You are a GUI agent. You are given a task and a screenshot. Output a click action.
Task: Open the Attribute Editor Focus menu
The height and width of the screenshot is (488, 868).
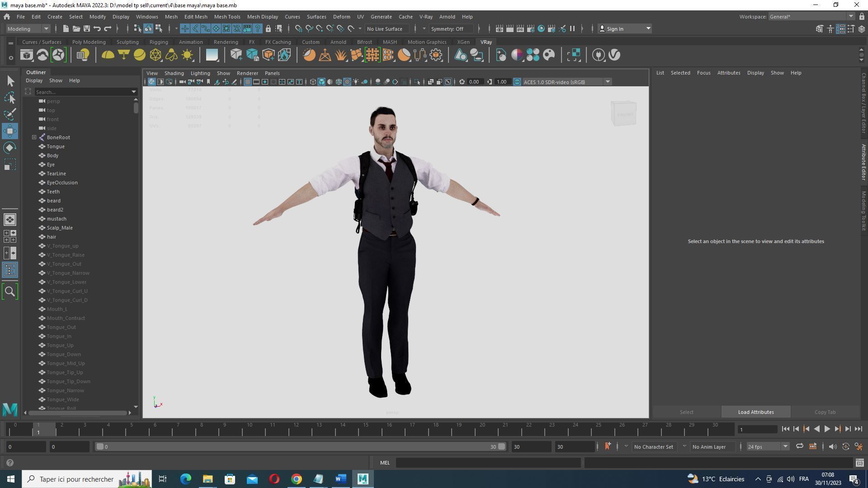pyautogui.click(x=703, y=73)
